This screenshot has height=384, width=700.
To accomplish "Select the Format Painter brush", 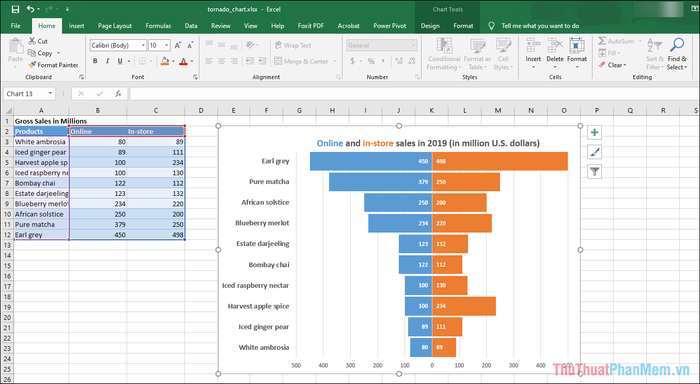I will 32,65.
